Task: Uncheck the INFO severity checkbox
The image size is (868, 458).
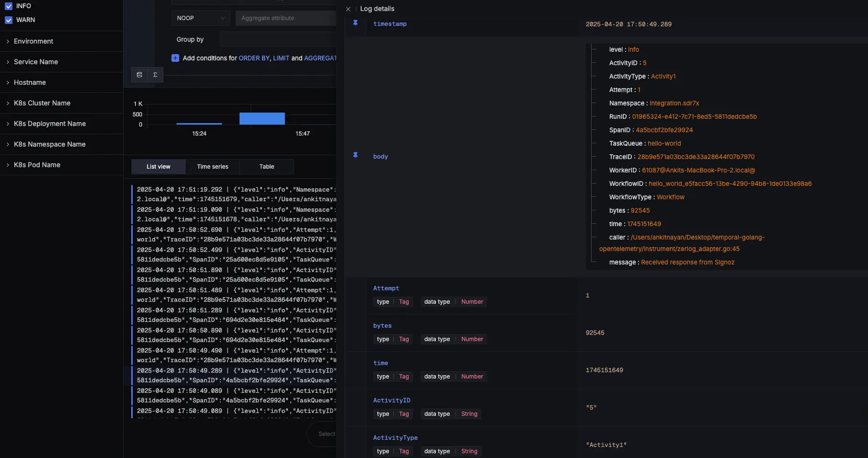Action: pos(9,6)
